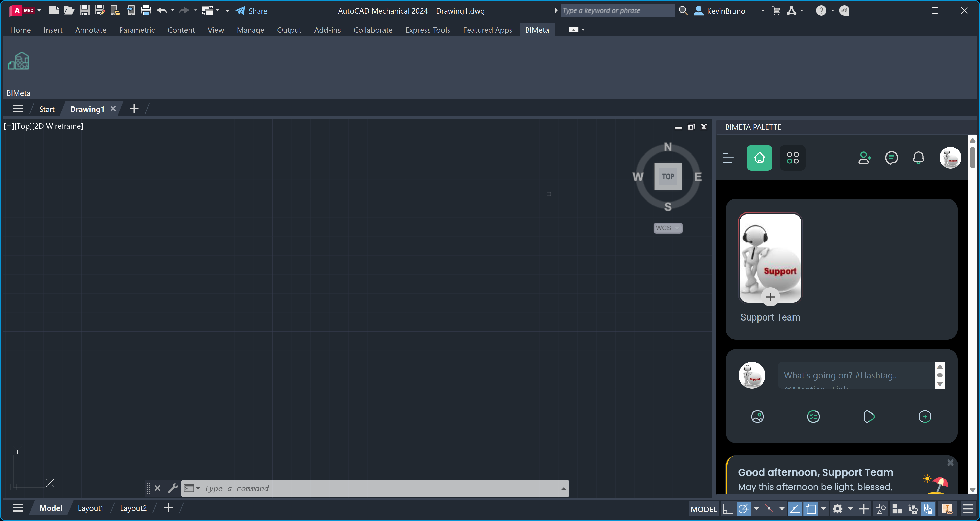Click the Redo arrow icon

point(184,10)
